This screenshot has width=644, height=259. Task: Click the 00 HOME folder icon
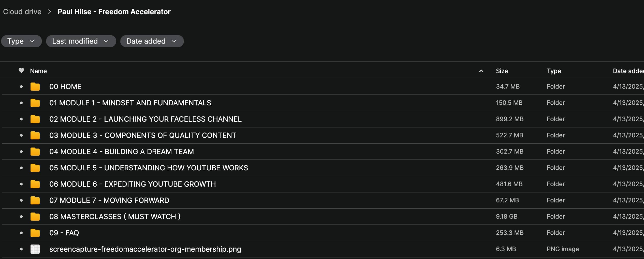click(35, 87)
